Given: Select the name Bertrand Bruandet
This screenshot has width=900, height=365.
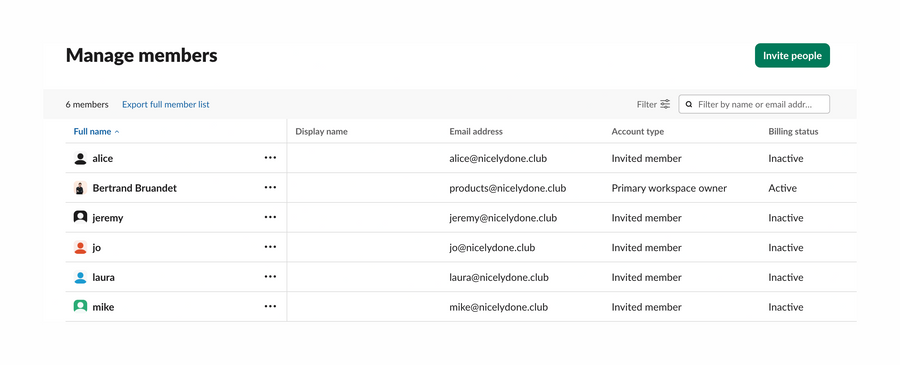Looking at the screenshot, I should pos(134,188).
